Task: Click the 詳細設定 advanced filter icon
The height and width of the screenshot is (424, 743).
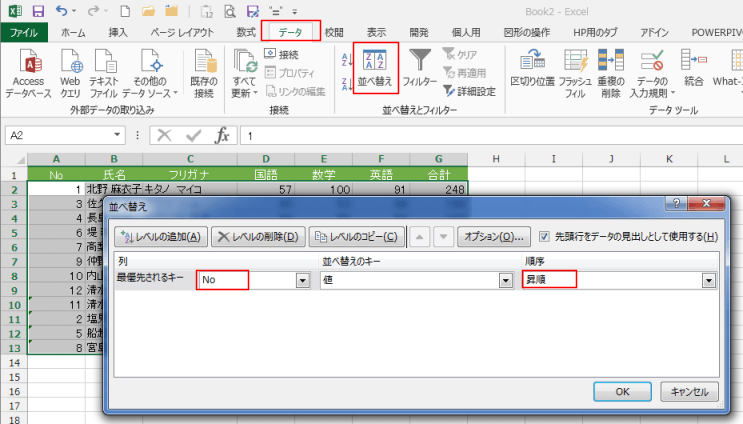Action: (470, 91)
